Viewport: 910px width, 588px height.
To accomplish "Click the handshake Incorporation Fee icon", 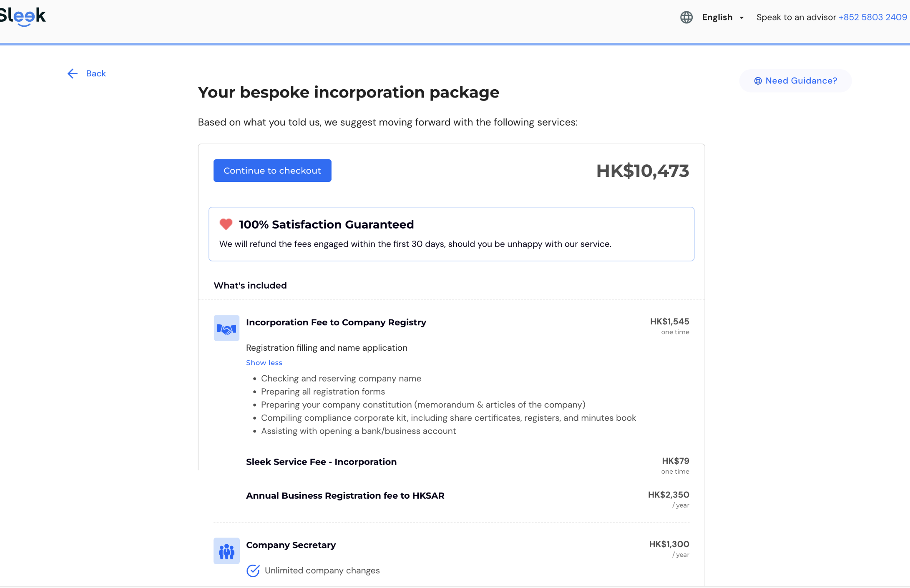I will click(226, 328).
